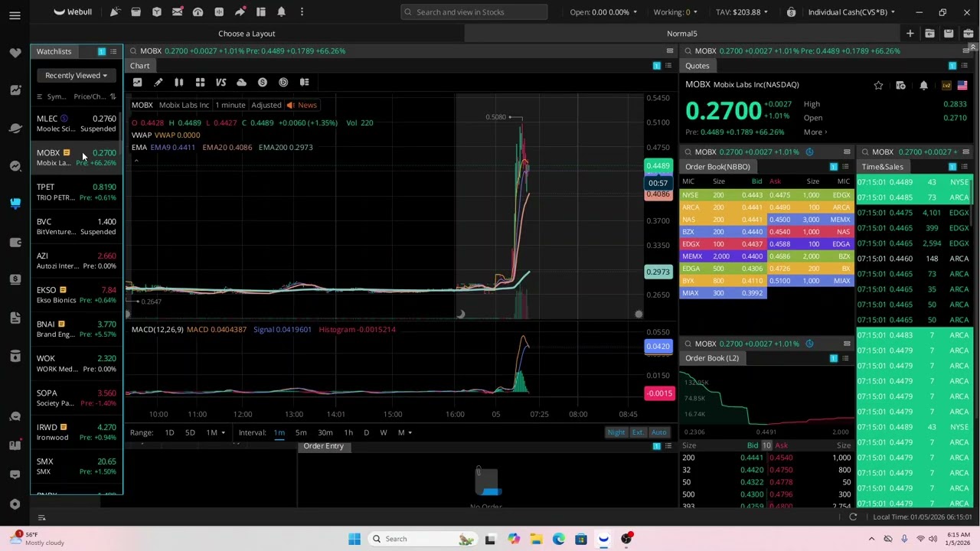Image resolution: width=980 pixels, height=551 pixels.
Task: Expand the TAV $203.88 dropdown
Action: coord(742,12)
